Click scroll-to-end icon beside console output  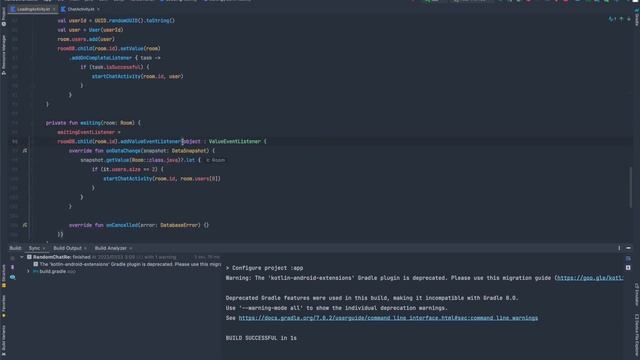coord(628,268)
